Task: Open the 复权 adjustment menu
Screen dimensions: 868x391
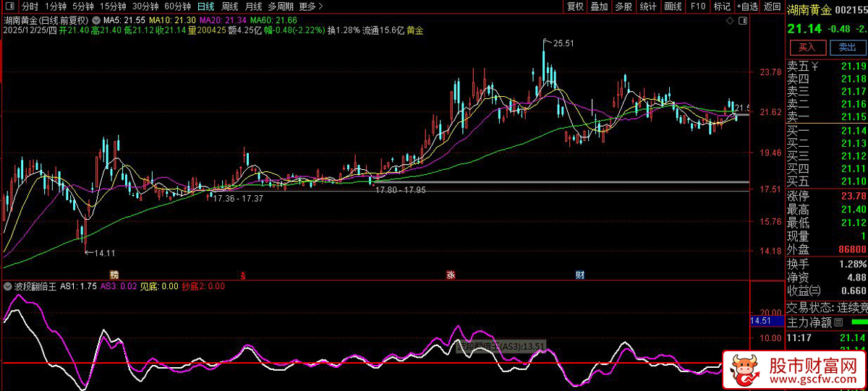Action: click(x=575, y=7)
